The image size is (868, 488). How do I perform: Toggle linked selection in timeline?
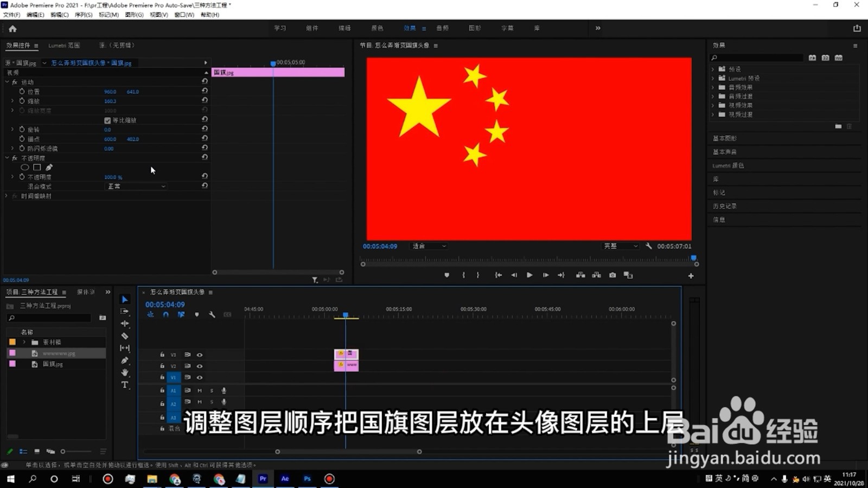(181, 314)
